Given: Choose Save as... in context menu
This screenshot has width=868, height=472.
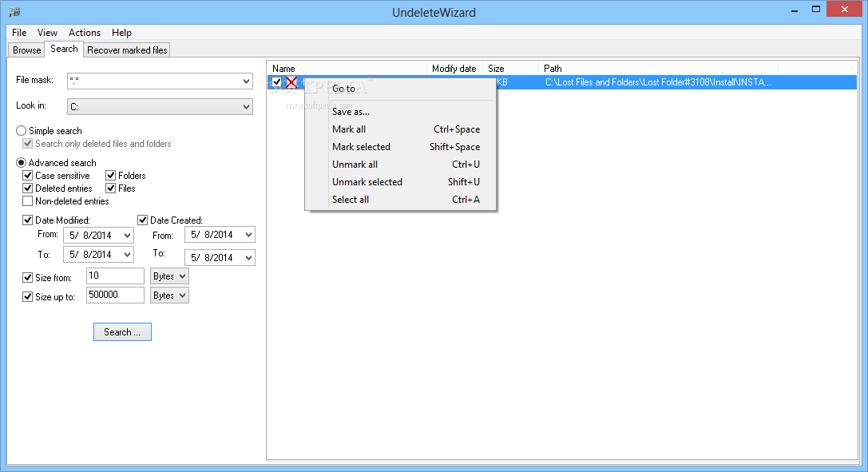Looking at the screenshot, I should 400,112.
